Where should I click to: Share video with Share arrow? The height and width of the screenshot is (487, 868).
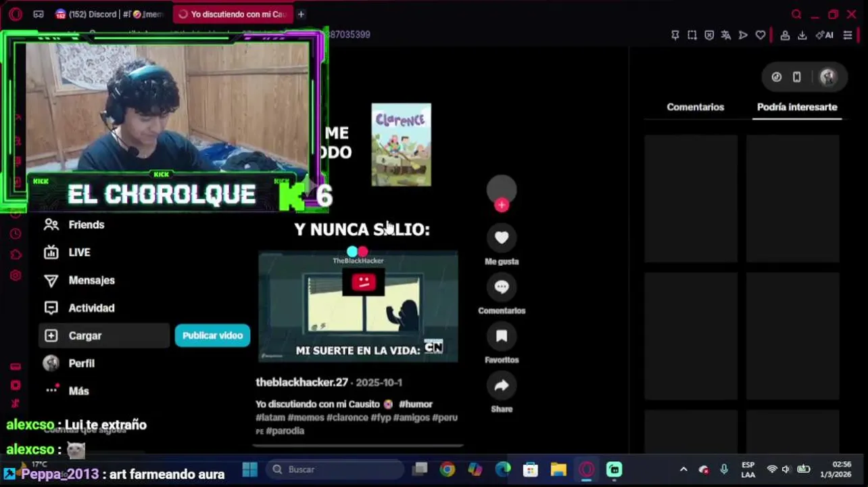coord(502,386)
